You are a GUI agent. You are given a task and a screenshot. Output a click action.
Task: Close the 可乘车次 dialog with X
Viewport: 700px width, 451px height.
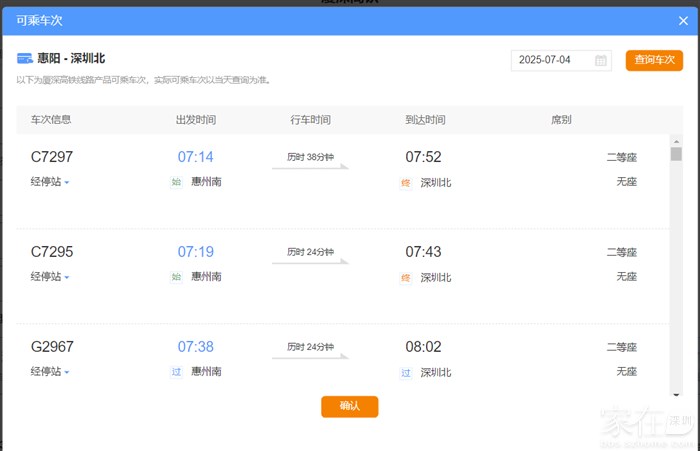click(x=683, y=20)
